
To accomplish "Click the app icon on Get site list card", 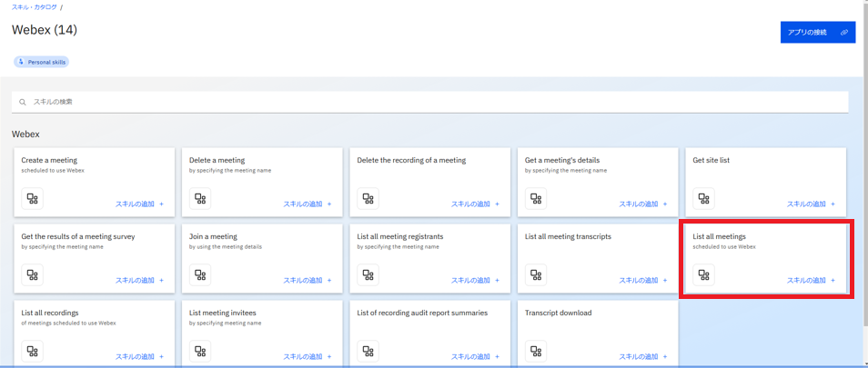I will point(703,199).
